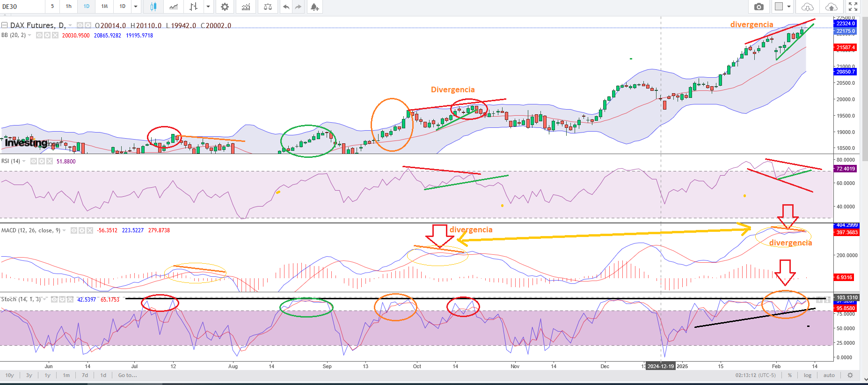
Task: Toggle log scale mode
Action: click(x=808, y=375)
